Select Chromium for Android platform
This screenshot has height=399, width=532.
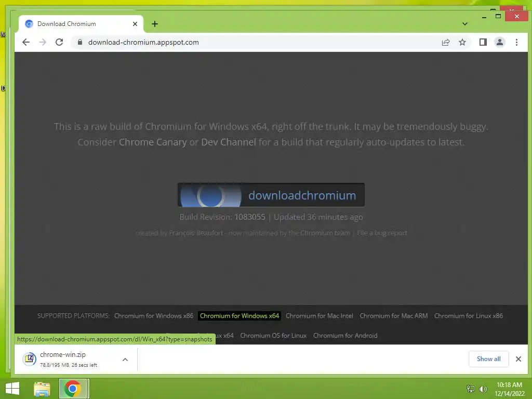click(345, 336)
